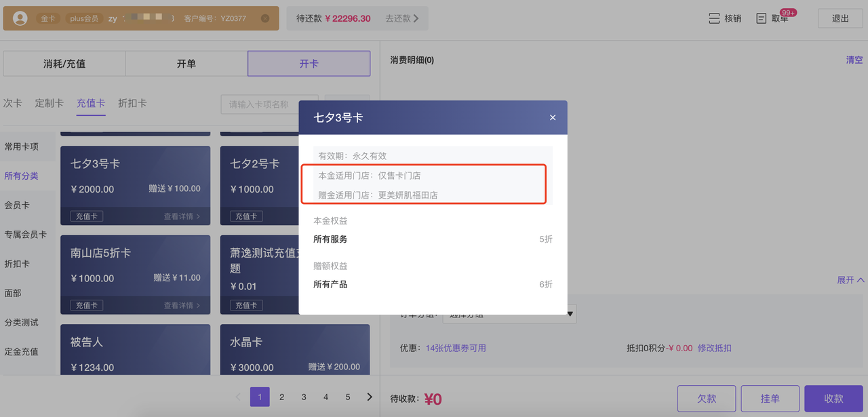
Task: Open the 次卡 card type tab
Action: click(13, 103)
